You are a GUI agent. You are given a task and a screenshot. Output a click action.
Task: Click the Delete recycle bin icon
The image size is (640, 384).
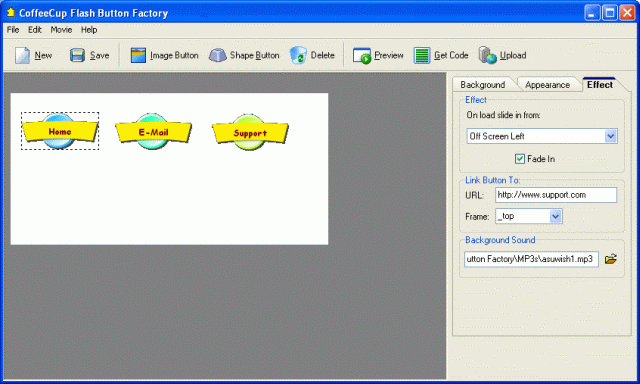[x=298, y=55]
